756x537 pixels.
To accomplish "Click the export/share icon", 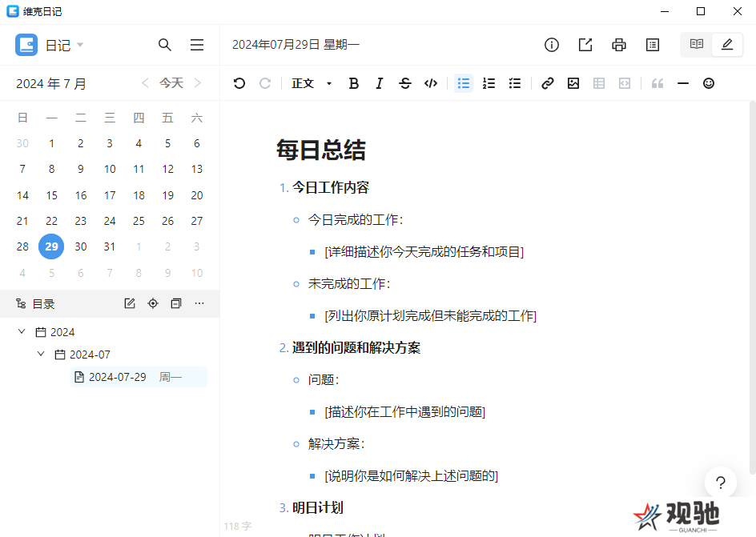I will click(585, 45).
